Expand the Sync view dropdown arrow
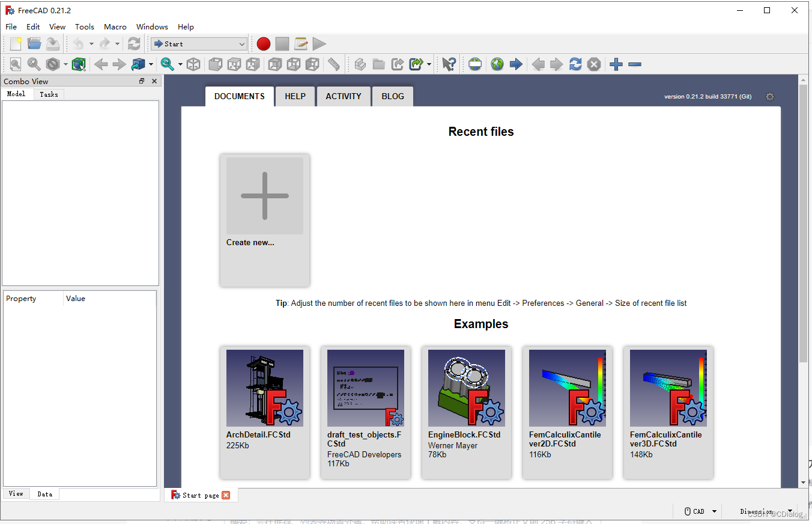Viewport: 812px width, 524px height. pyautogui.click(x=151, y=64)
